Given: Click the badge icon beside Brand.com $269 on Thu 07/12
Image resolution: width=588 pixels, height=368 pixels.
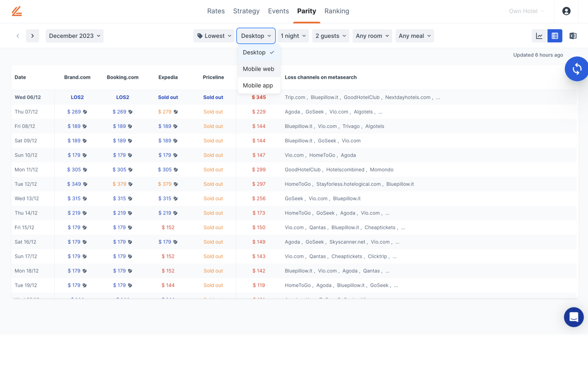Looking at the screenshot, I should 85,112.
